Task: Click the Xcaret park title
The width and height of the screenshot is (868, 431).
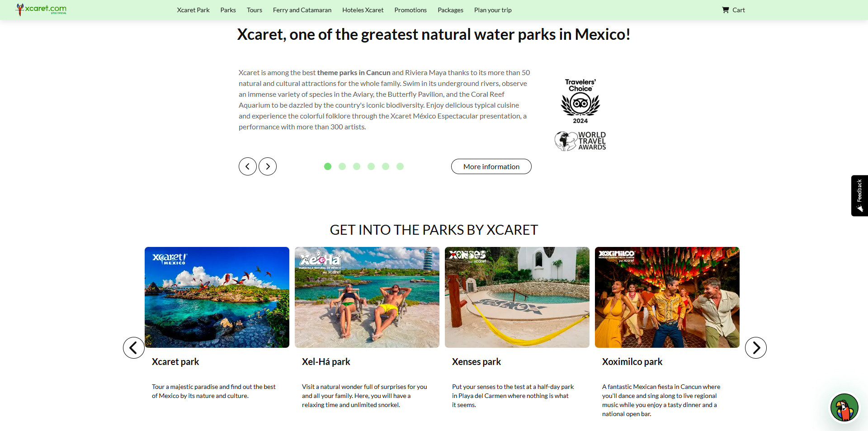Action: click(x=175, y=362)
